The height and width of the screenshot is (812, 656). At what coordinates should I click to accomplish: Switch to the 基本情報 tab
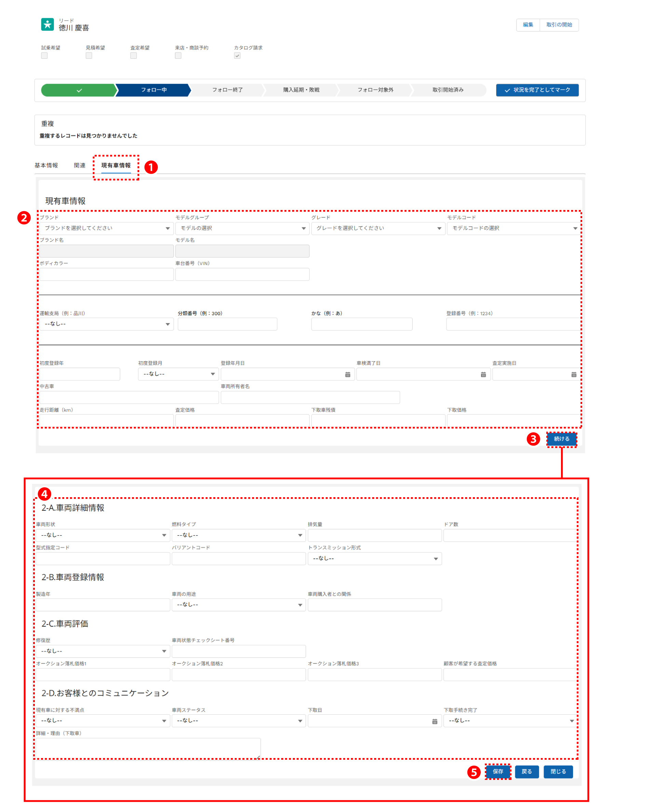(46, 165)
